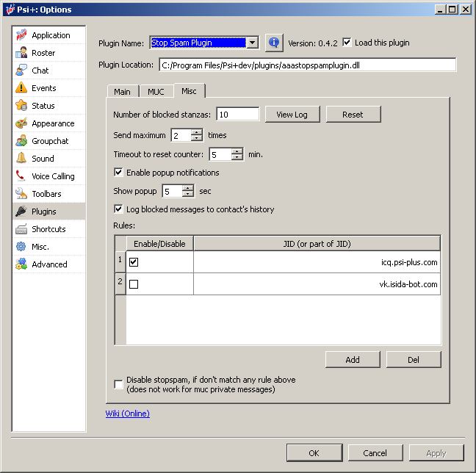Select the Sound bell icon
Screen dimensions: 476x473
coord(21,159)
